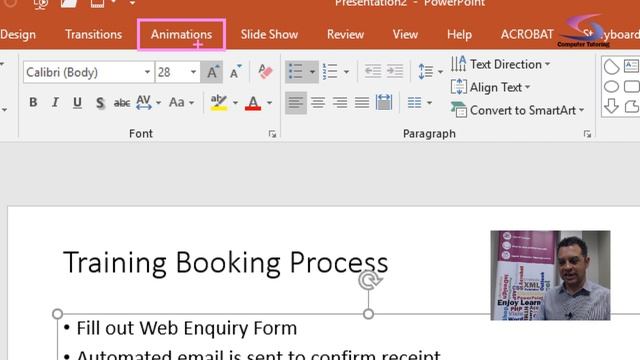The height and width of the screenshot is (360, 640).
Task: Open the Add or Remove Columns menu
Action: tap(419, 102)
